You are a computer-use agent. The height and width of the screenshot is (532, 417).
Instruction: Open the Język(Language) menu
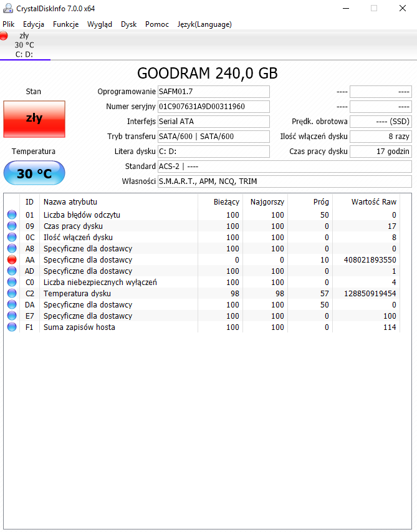pos(204,24)
